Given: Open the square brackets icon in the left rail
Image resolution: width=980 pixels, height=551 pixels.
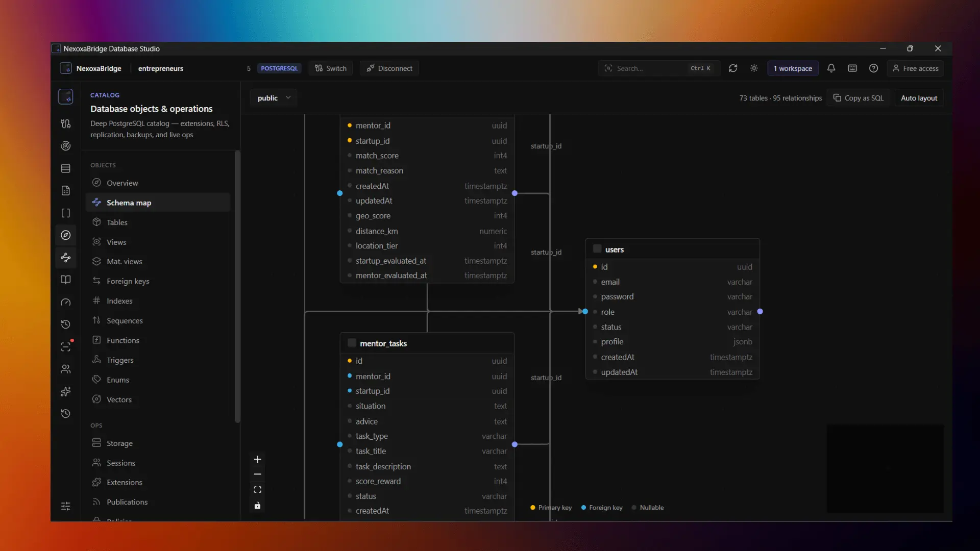Looking at the screenshot, I should click(x=66, y=213).
